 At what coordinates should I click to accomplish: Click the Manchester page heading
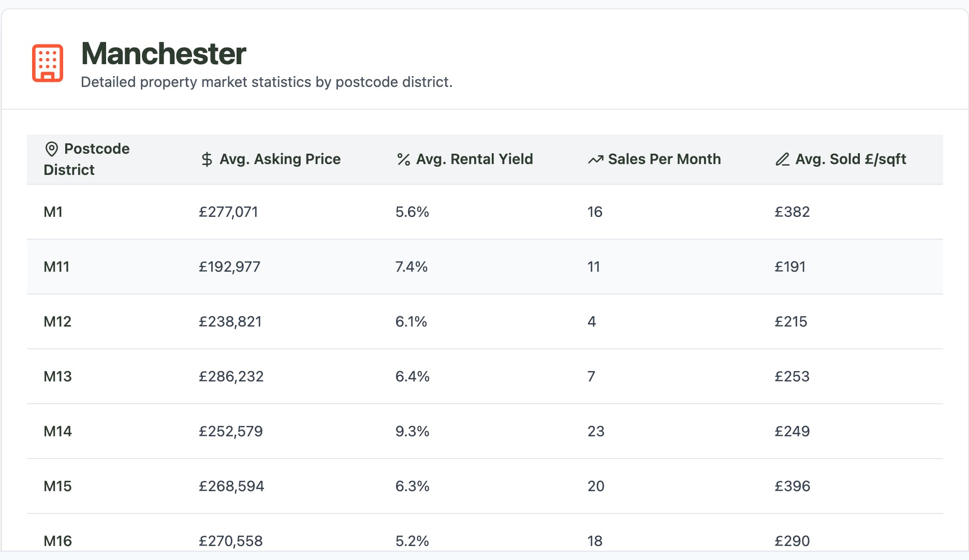164,54
